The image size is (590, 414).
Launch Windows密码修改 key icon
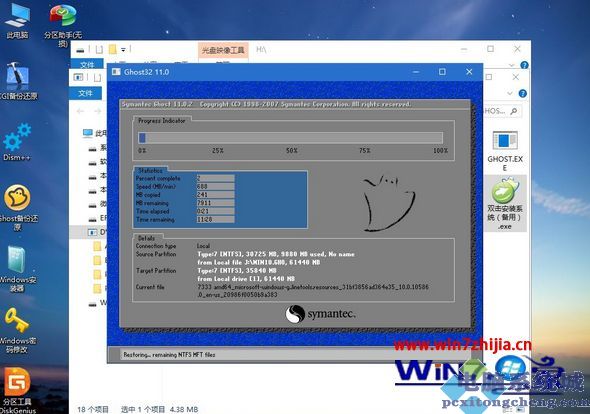click(17, 330)
